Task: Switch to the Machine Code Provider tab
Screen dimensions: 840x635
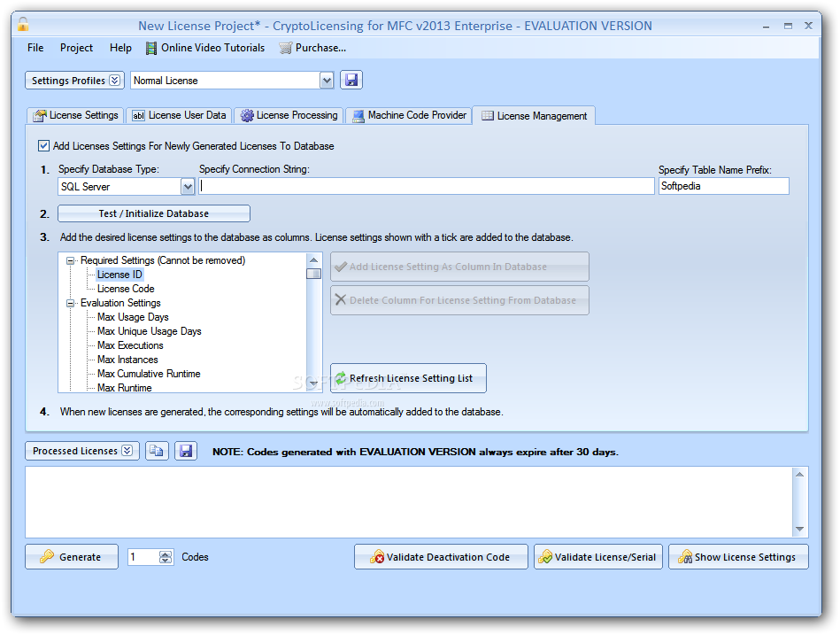Action: point(409,116)
